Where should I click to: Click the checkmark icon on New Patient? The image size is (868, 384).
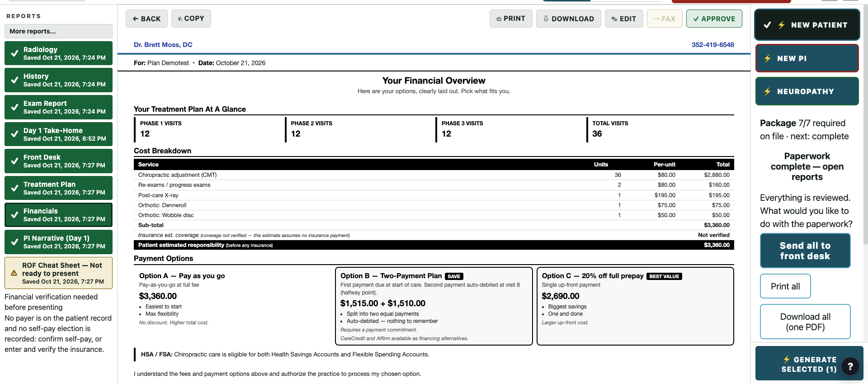pyautogui.click(x=767, y=25)
